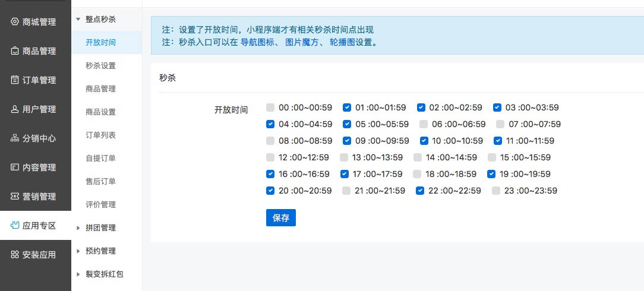
Task: Check the 15:00~15:59 time slot
Action: coord(492,157)
